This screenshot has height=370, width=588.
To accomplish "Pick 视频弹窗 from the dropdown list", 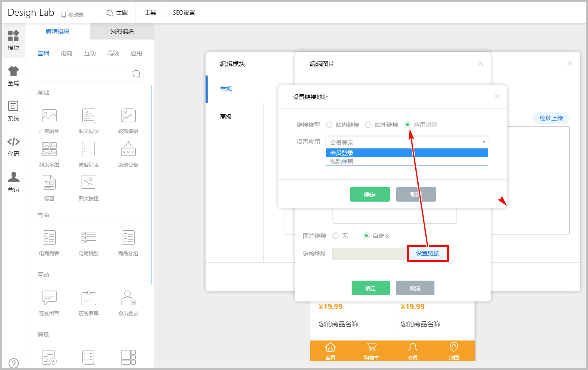I will tap(407, 161).
